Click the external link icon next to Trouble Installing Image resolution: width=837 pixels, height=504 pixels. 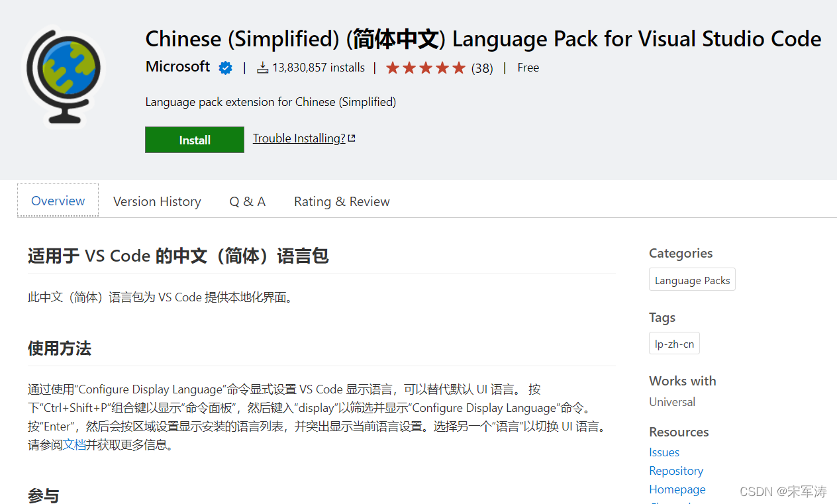coord(352,136)
